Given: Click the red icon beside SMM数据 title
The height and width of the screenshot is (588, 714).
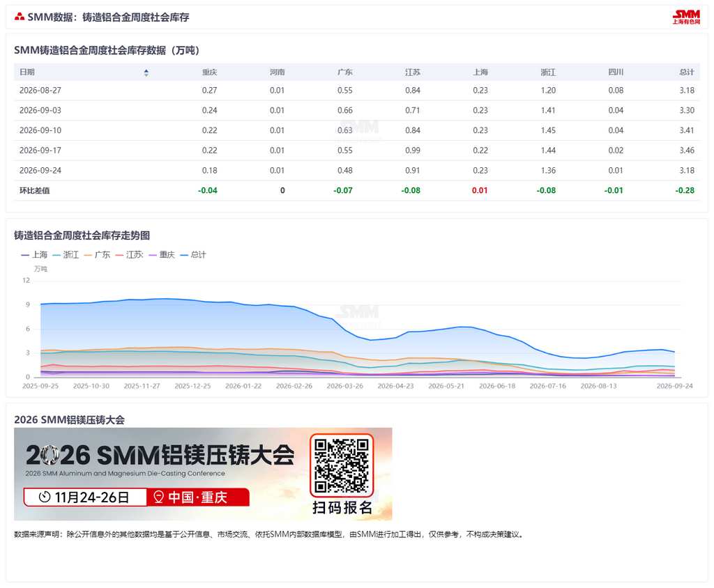Looking at the screenshot, I should [x=19, y=17].
